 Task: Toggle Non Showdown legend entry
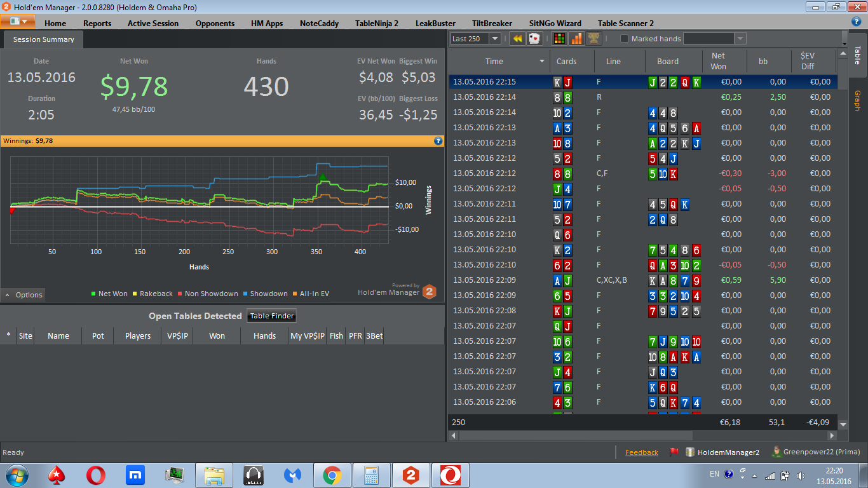[208, 294]
